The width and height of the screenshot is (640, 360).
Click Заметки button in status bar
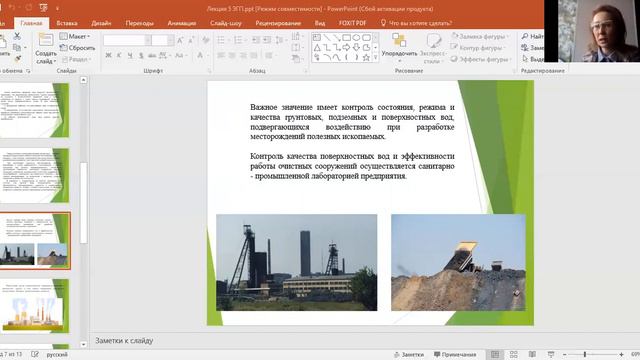pos(409,355)
